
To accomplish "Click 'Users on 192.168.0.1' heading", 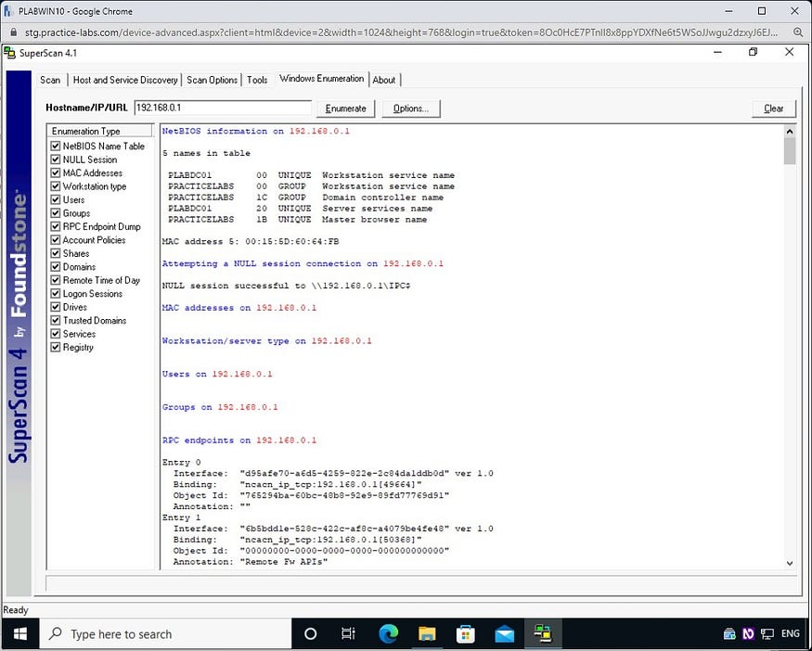I will tap(217, 374).
